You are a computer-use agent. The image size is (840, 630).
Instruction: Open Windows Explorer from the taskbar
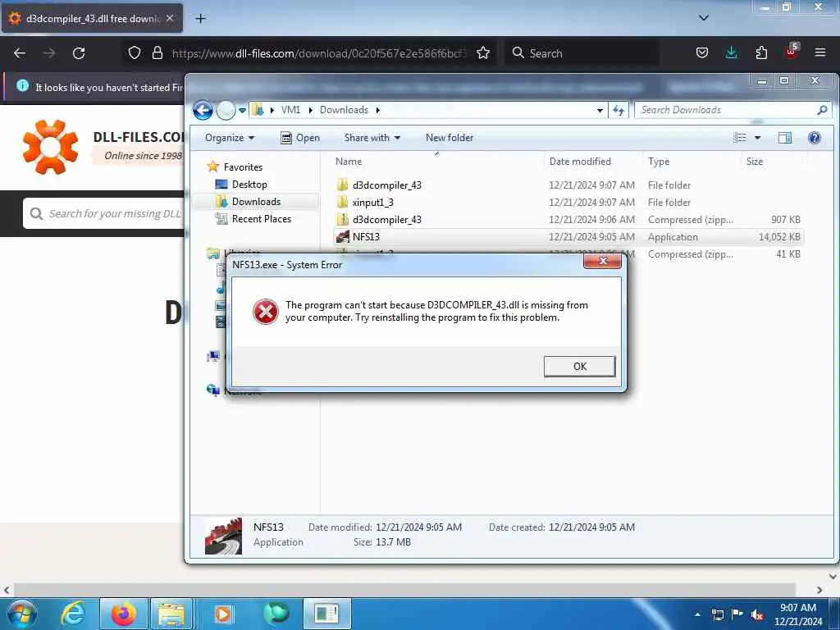point(171,614)
